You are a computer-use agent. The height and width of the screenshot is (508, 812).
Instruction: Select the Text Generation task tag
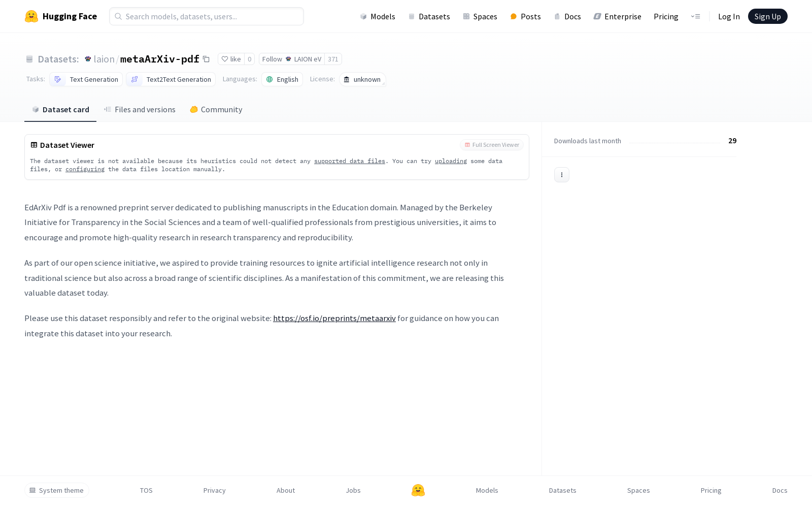[x=86, y=79]
